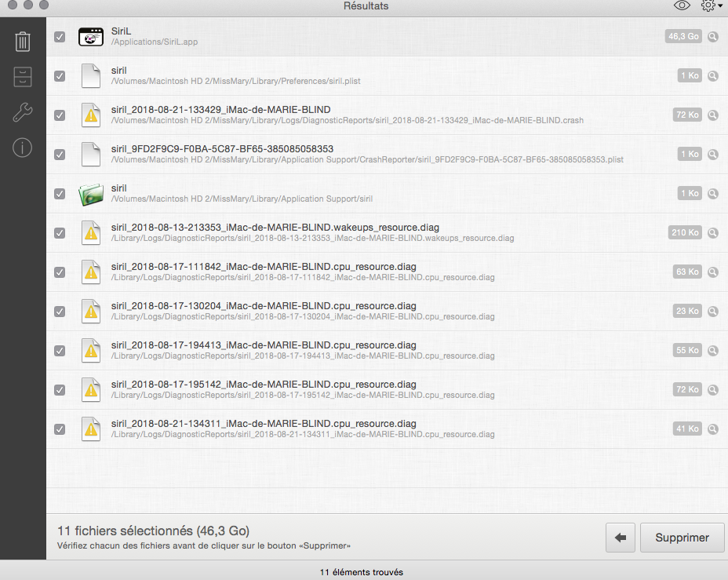Click /Applications/SiriL.app path text
728x580 pixels.
pos(155,42)
